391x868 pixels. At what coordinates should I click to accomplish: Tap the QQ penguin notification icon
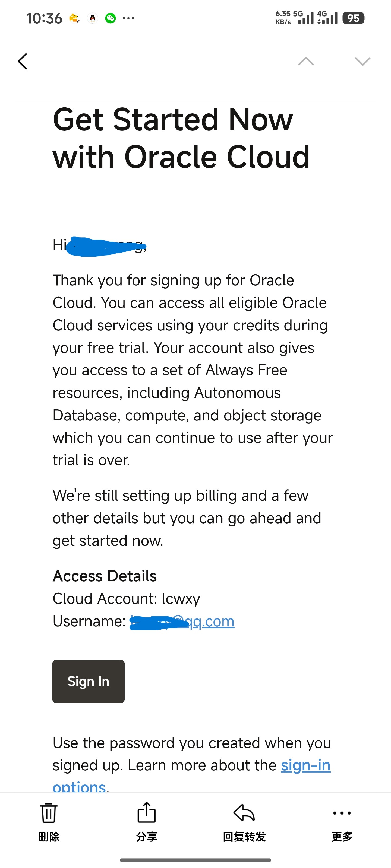(x=92, y=18)
